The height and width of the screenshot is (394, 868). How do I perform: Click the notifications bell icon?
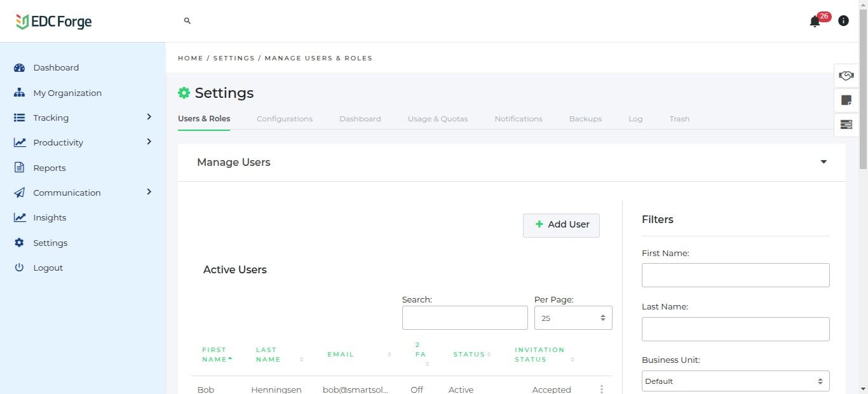pyautogui.click(x=815, y=22)
